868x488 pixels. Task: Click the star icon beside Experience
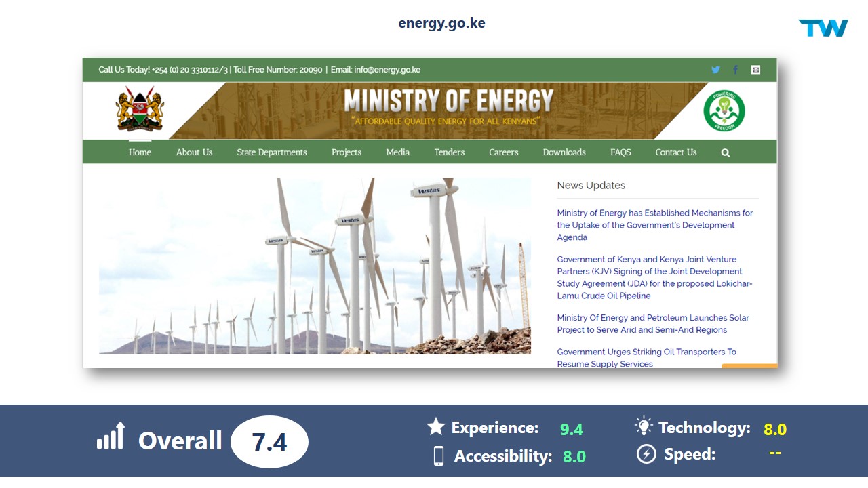(x=435, y=427)
